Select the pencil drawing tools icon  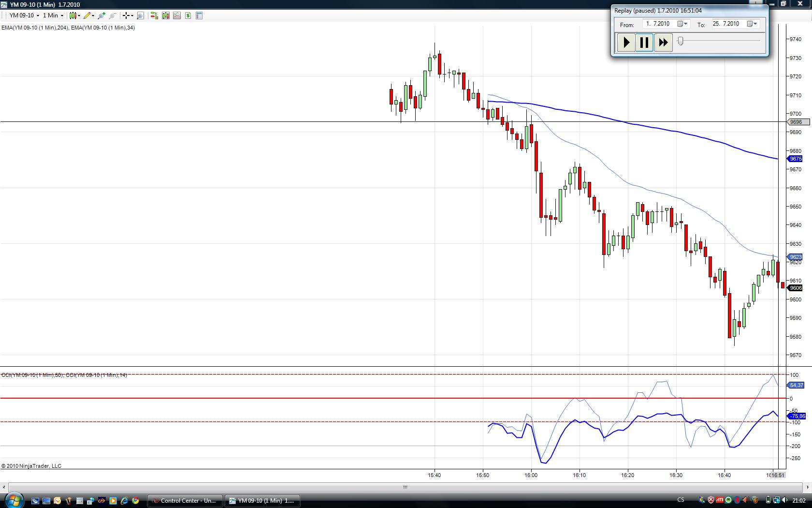click(87, 15)
